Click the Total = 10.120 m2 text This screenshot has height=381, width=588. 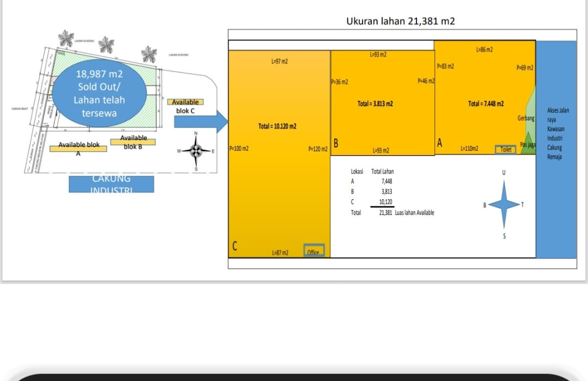[x=277, y=126]
